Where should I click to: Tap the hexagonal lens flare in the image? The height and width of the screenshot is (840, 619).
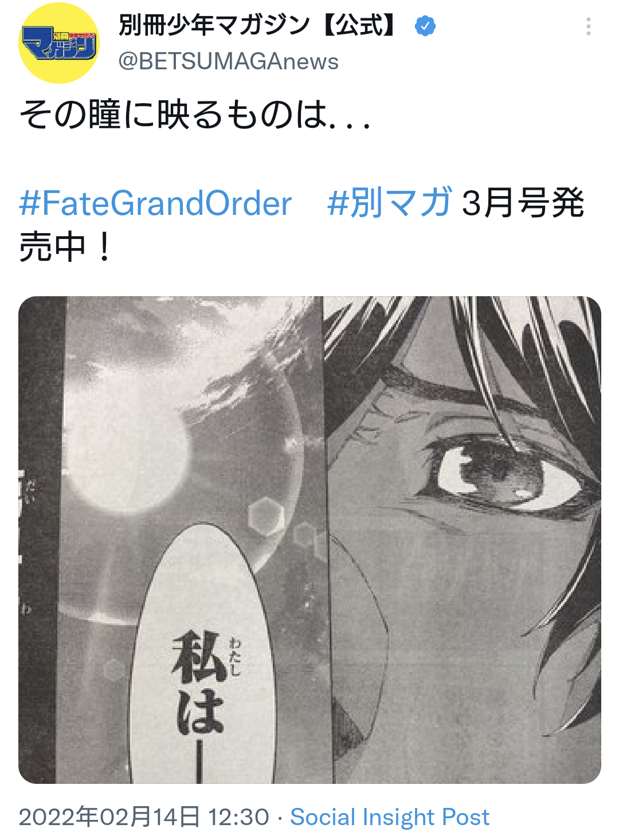[267, 516]
